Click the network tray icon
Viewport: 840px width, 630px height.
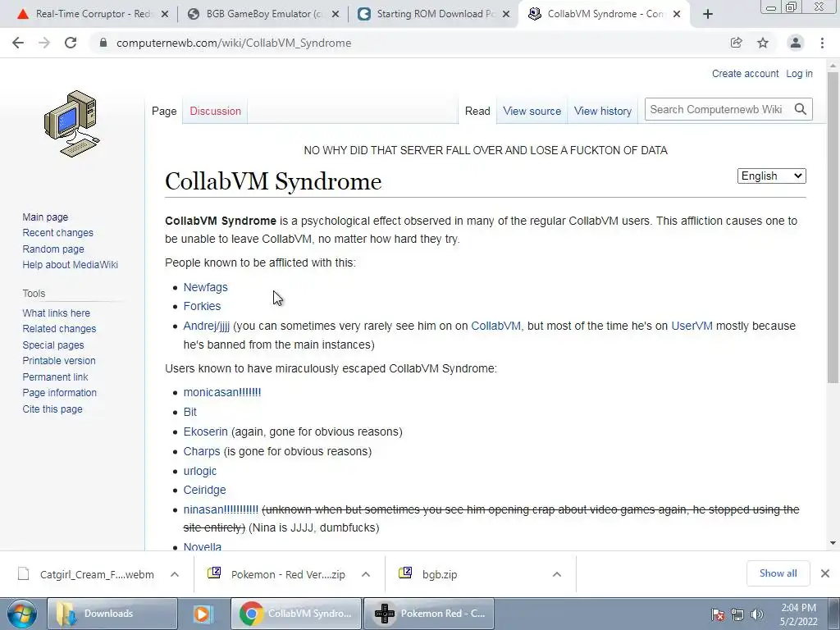click(737, 614)
